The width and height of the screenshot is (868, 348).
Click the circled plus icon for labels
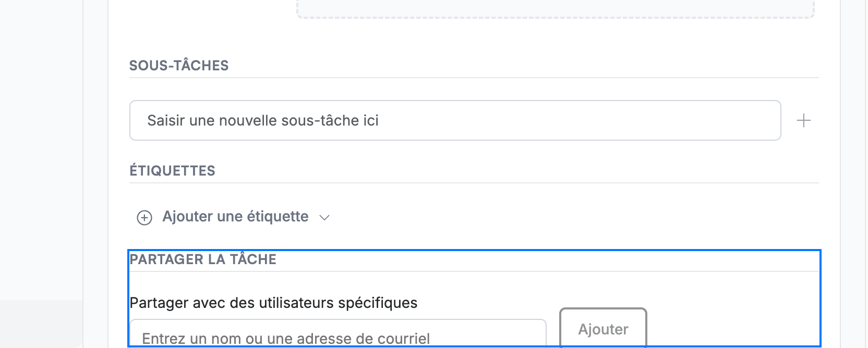(x=144, y=217)
